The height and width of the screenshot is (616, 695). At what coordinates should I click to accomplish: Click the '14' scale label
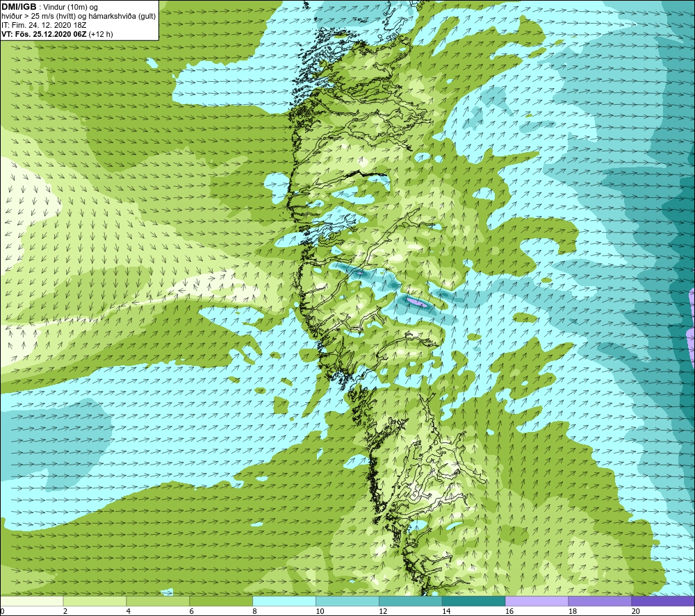pos(446,612)
